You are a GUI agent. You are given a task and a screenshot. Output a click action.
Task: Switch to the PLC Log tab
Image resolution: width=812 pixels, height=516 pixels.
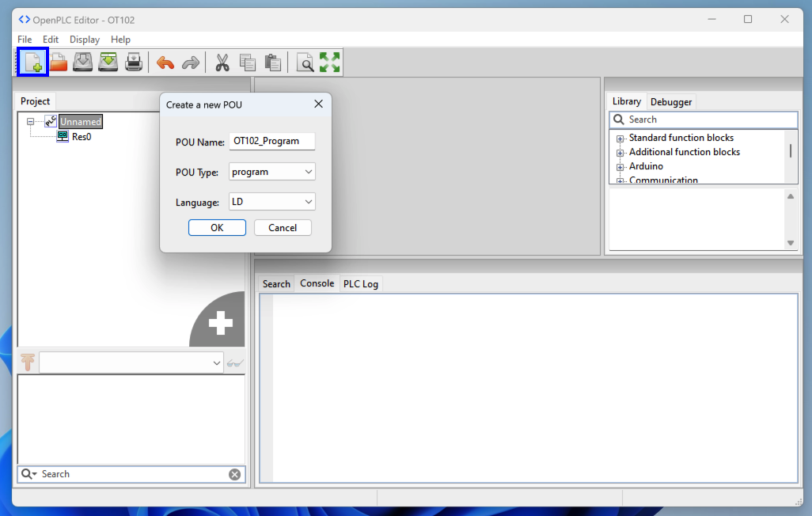pos(360,284)
